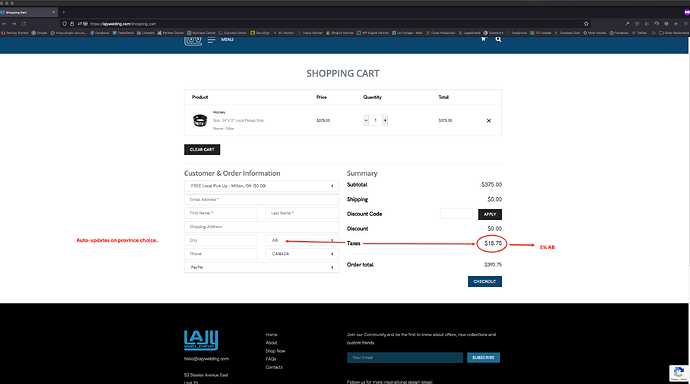
Task: Expand the province dropdown showing AB
Action: pyautogui.click(x=302, y=240)
